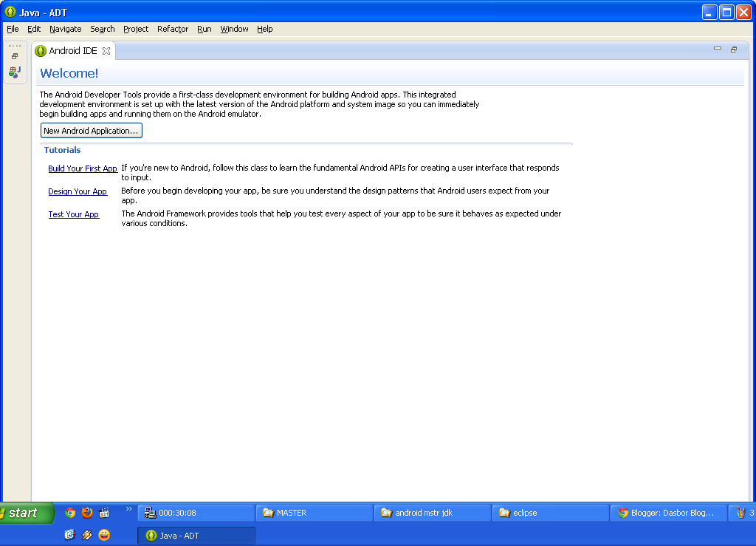Screen dimensions: 756x546
Task: Open the Run menu
Action: (204, 29)
